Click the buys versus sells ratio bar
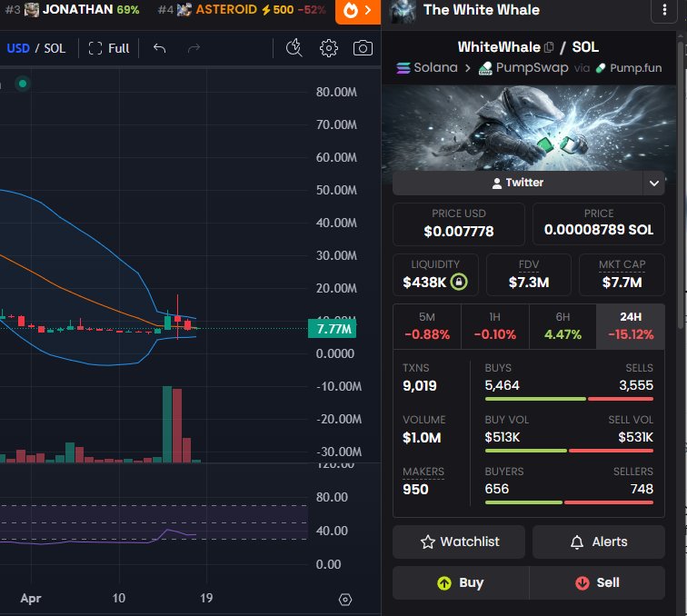 569,399
